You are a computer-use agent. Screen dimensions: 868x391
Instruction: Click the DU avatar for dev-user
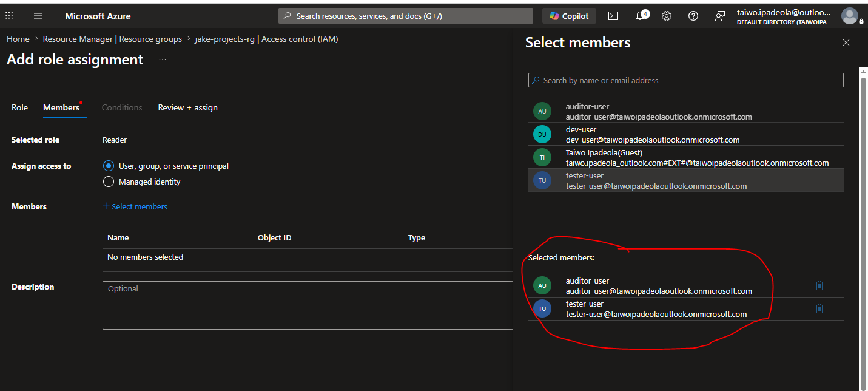pos(542,134)
